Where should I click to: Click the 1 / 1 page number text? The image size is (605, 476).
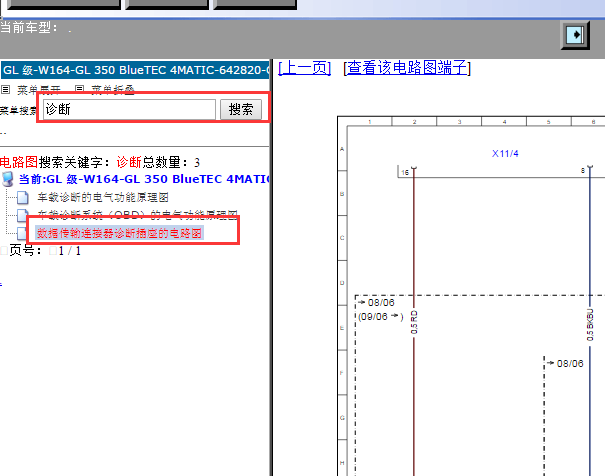click(69, 251)
